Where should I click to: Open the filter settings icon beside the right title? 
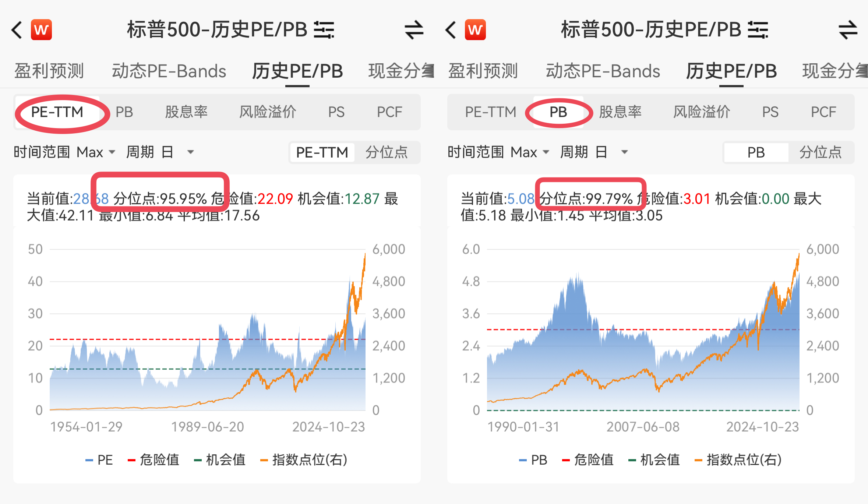coord(758,30)
